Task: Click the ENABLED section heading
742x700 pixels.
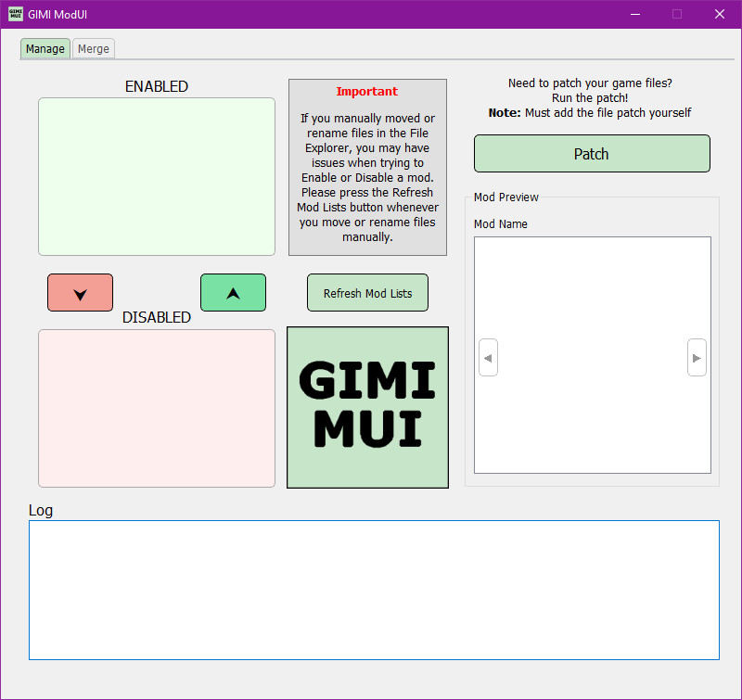Action: tap(156, 86)
